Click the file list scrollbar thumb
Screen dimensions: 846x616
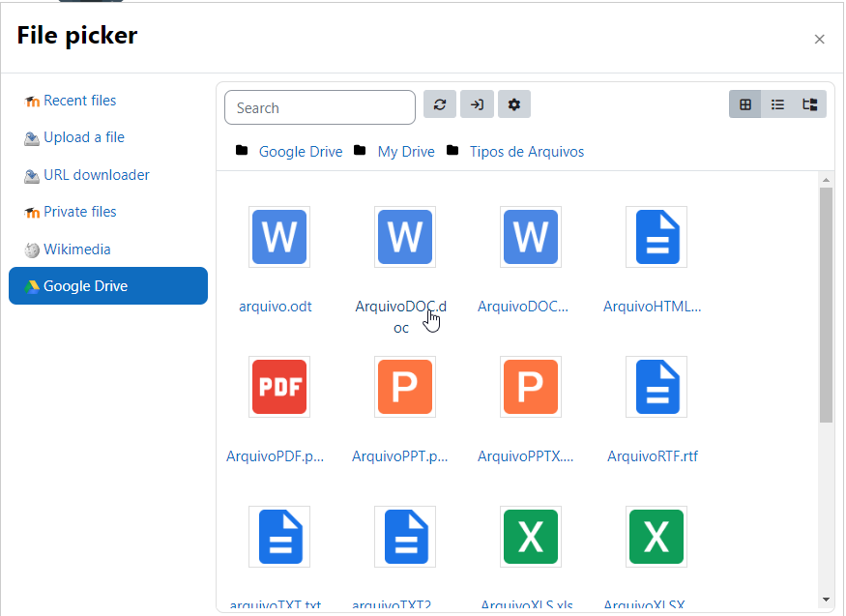coord(826,306)
